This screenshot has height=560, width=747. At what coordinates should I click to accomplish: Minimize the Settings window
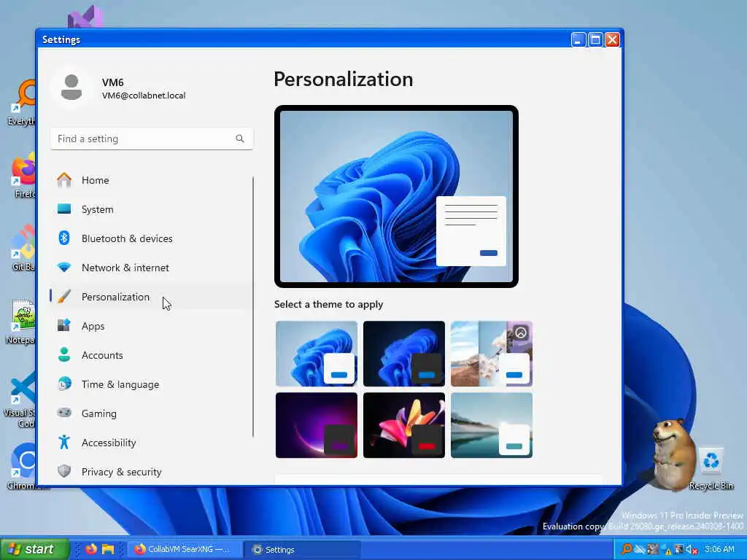(x=578, y=39)
